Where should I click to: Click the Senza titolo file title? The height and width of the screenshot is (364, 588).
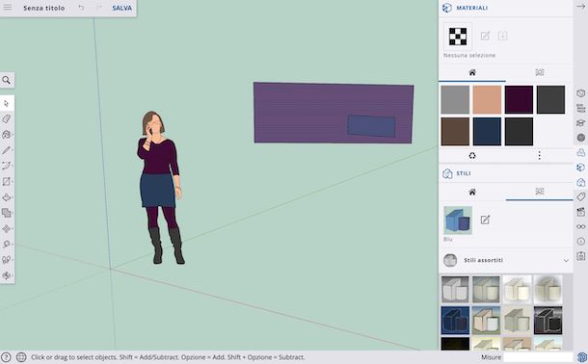tap(44, 8)
